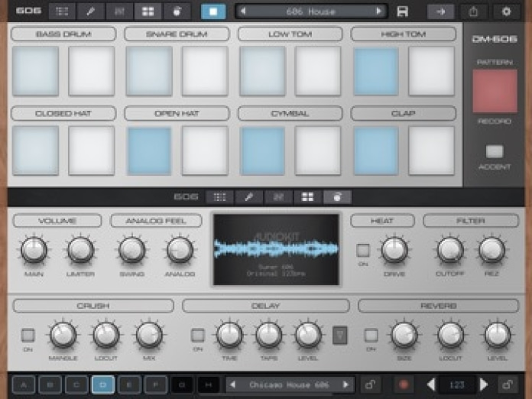Select pattern bank F

[155, 384]
